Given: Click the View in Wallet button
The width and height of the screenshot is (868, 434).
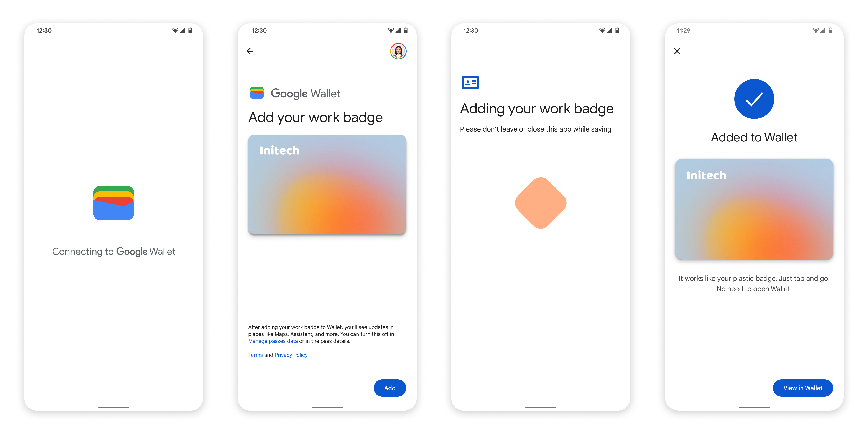Looking at the screenshot, I should pyautogui.click(x=804, y=388).
